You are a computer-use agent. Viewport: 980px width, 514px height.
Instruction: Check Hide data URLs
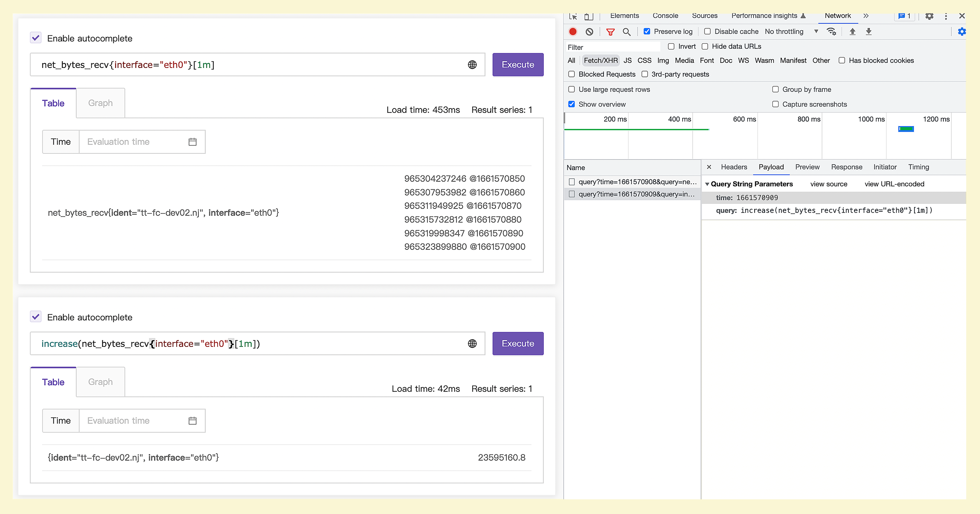point(705,46)
